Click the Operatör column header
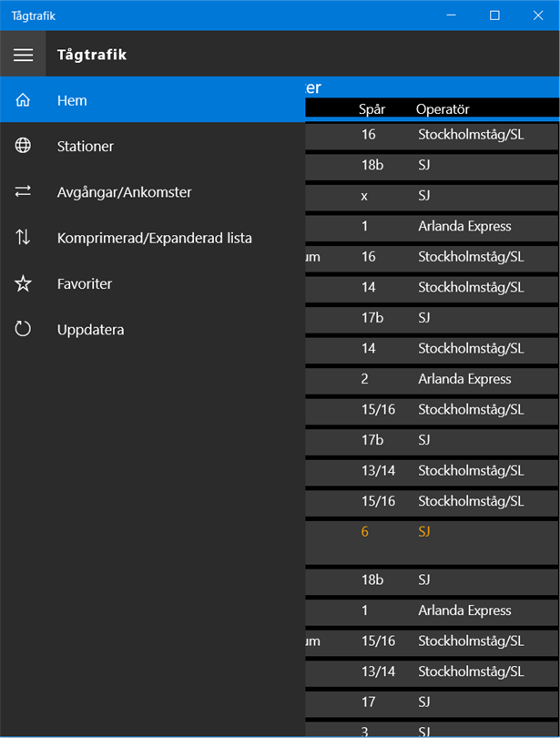This screenshot has height=738, width=560. 443,109
